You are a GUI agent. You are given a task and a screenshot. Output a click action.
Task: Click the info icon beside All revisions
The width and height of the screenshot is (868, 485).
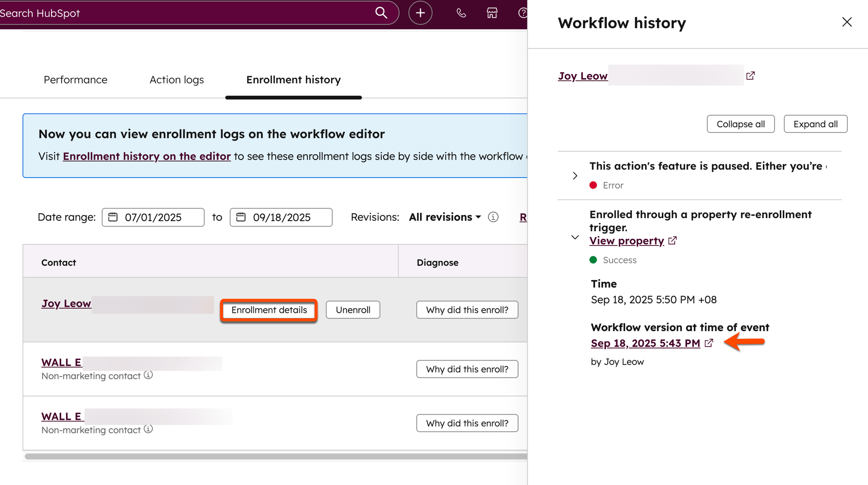(493, 217)
